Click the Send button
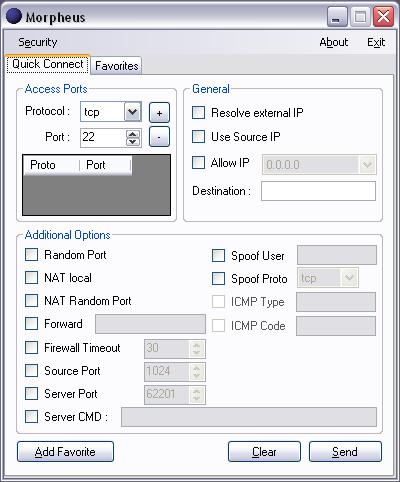This screenshot has width=400, height=482. point(345,452)
